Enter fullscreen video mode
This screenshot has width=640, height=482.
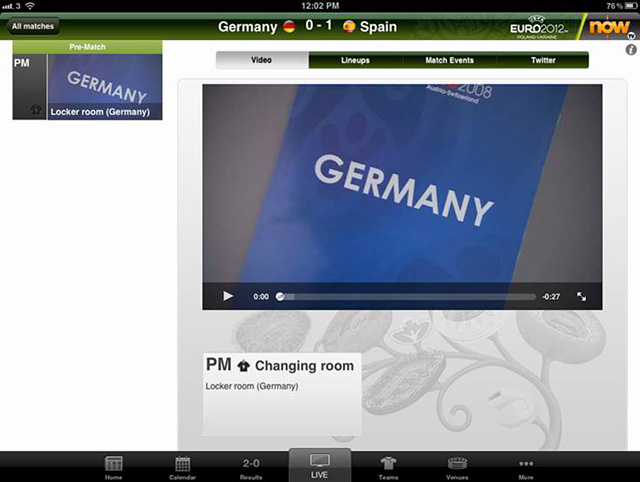581,296
